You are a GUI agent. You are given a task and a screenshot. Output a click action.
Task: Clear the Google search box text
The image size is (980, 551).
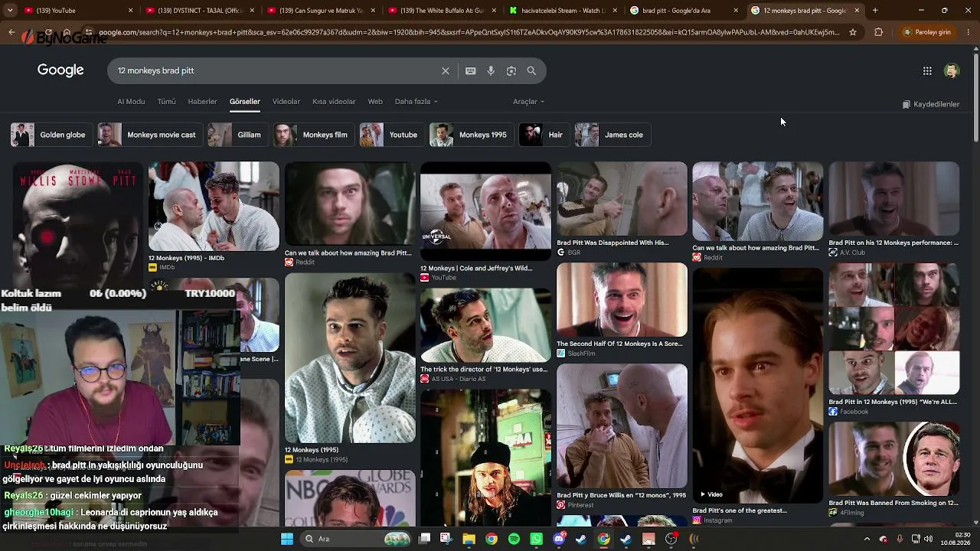point(446,70)
